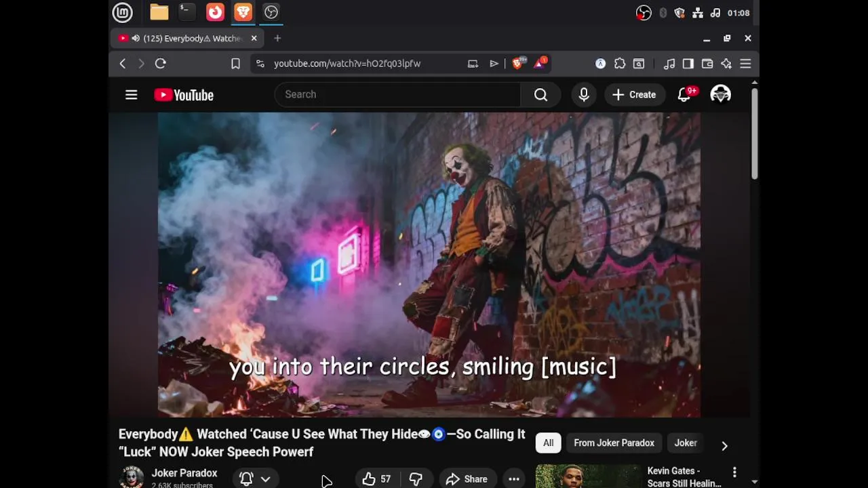The image size is (868, 488).
Task: Open more actions three-dot menu
Action: tap(514, 479)
